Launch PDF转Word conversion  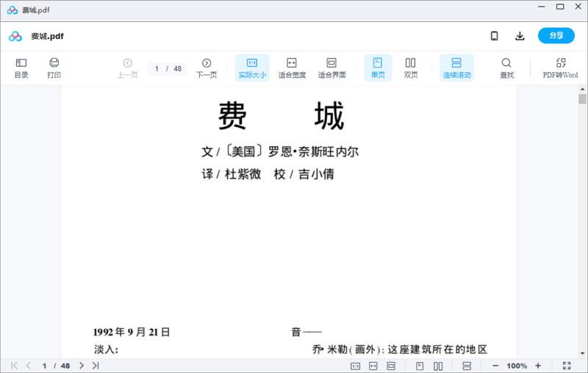(560, 68)
